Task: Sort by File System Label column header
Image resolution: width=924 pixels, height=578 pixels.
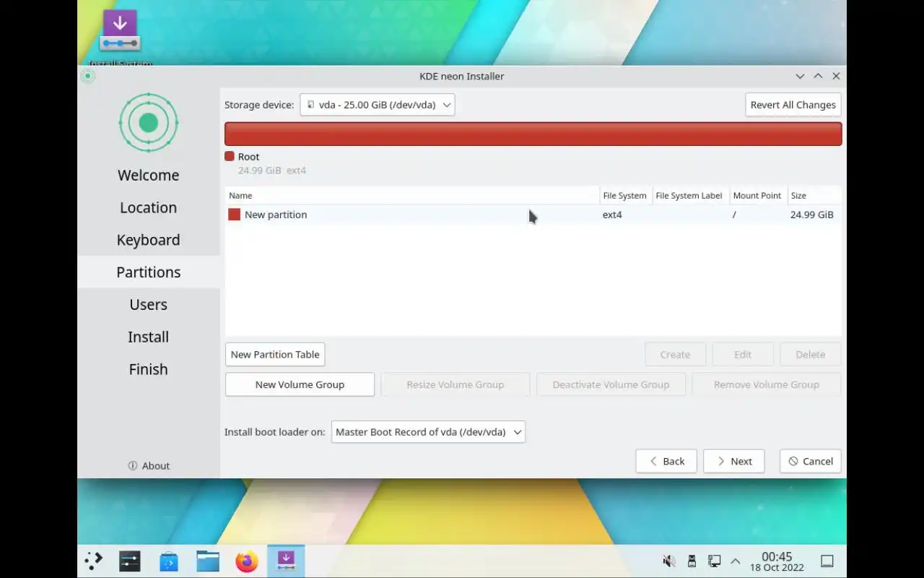Action: [x=689, y=195]
